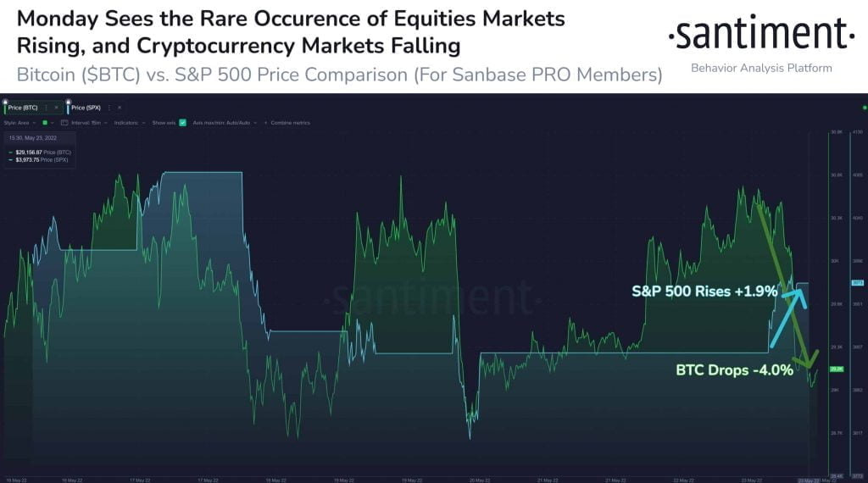Click the plus icon for Combine metrics
The height and width of the screenshot is (483, 868).
tap(265, 123)
